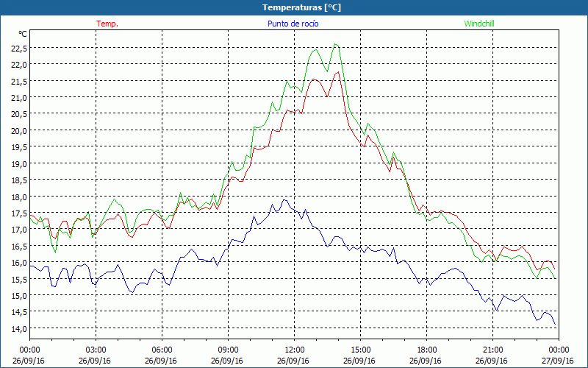Click the 18,0 y-axis value
588x368 pixels.
[x=18, y=197]
